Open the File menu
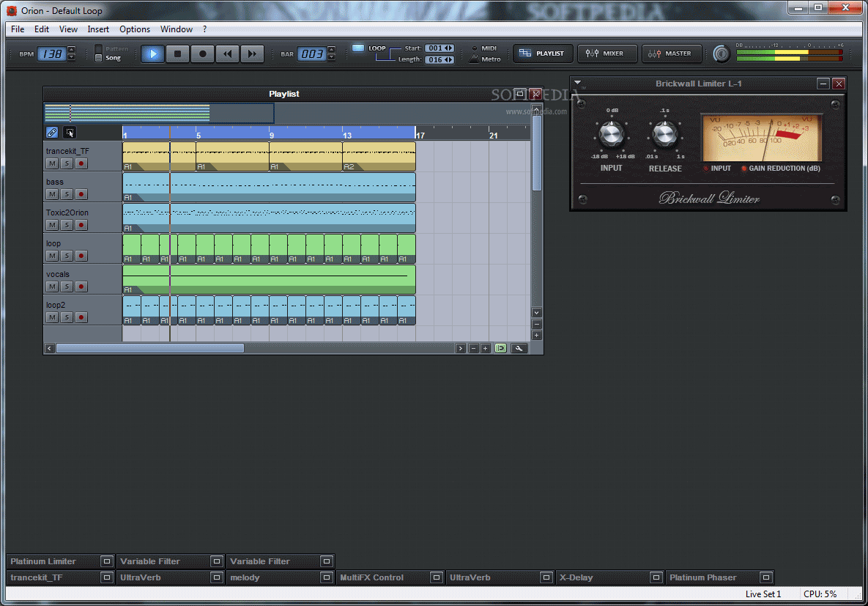 pos(18,29)
